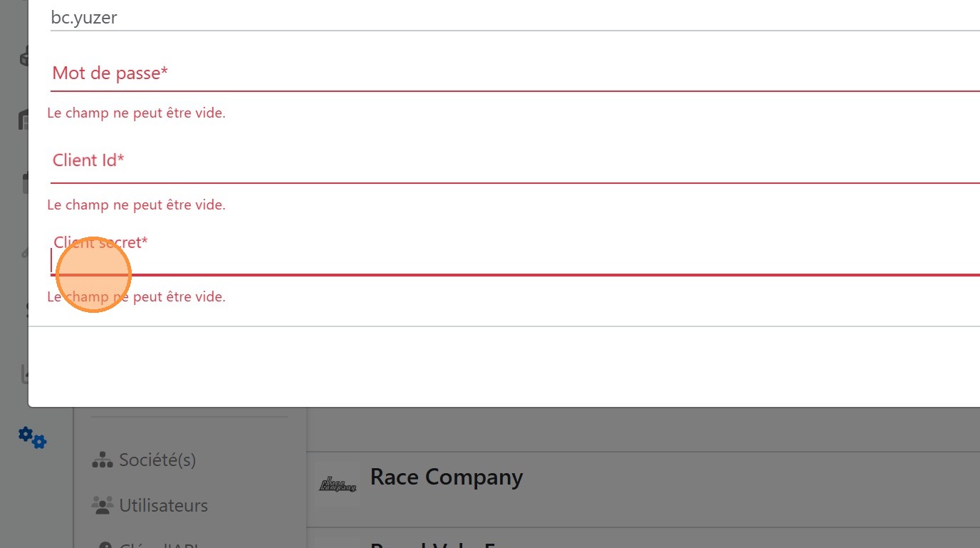The image size is (980, 548).
Task: Focus the Client secret input line
Action: (499, 262)
